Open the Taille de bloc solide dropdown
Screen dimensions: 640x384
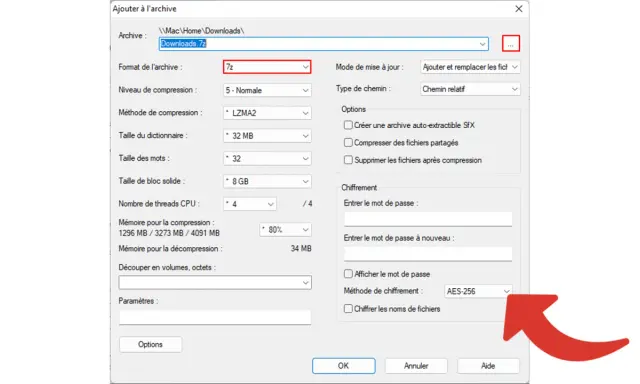pos(267,181)
